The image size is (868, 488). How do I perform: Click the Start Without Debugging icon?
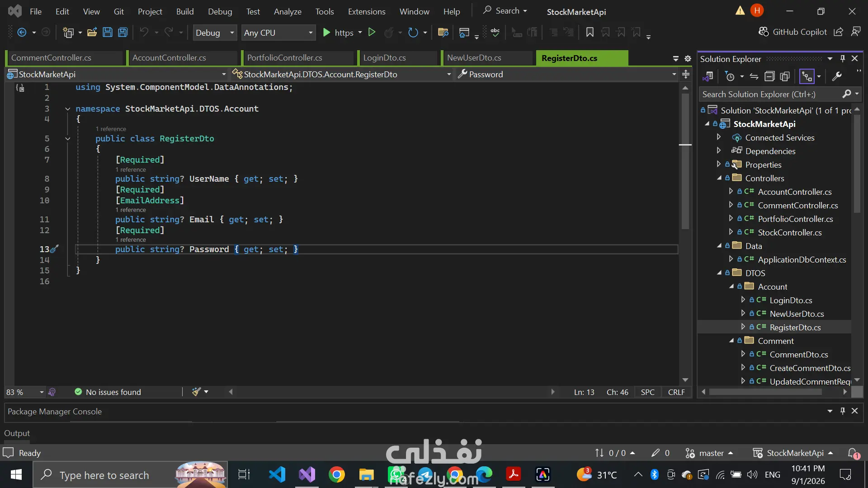tap(372, 33)
